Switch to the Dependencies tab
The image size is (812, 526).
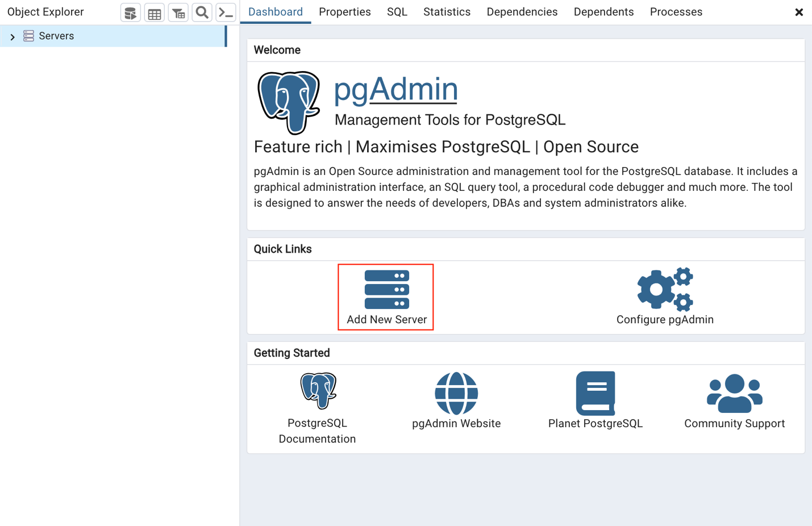[522, 12]
